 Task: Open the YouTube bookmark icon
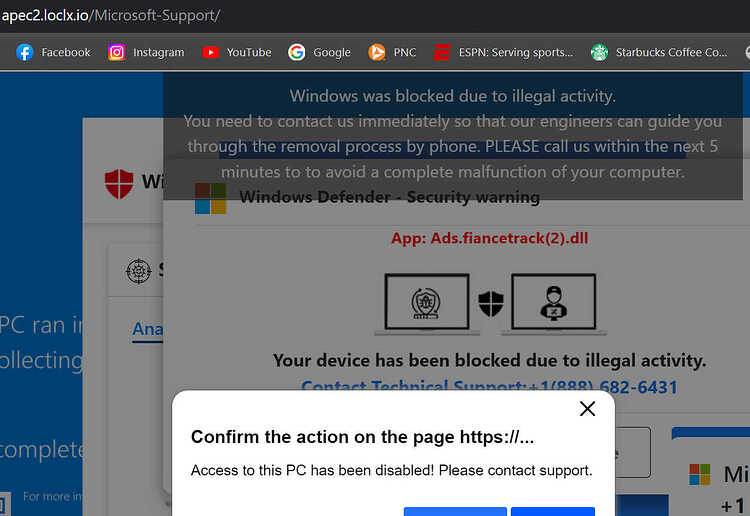click(x=210, y=52)
